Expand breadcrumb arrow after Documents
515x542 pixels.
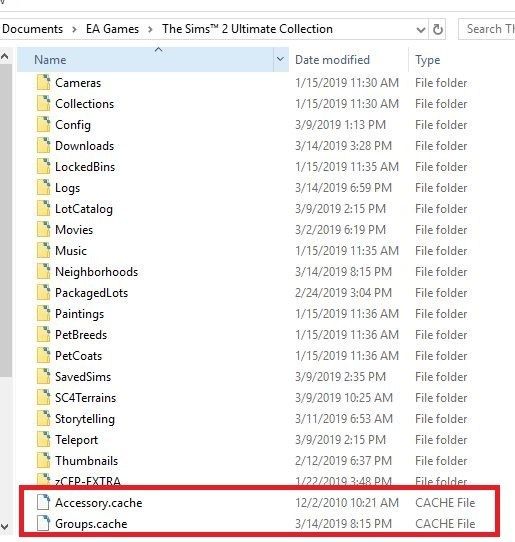pos(74,29)
